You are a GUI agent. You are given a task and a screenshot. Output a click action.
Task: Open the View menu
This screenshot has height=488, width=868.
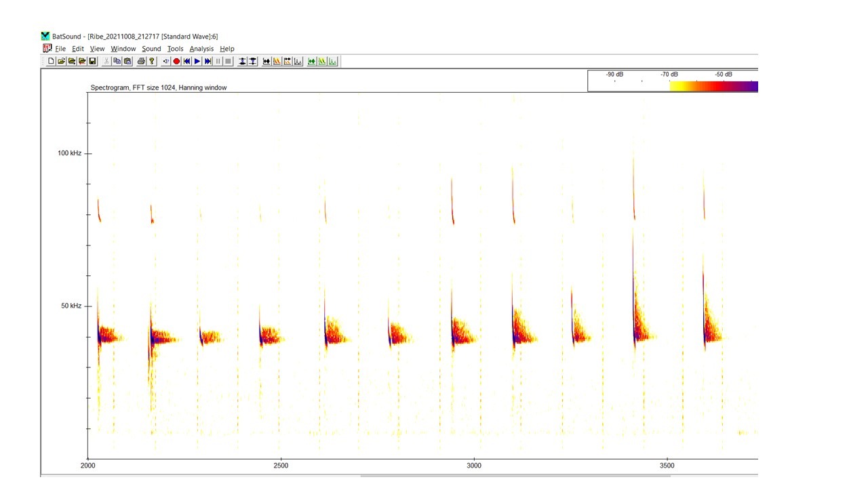pyautogui.click(x=97, y=49)
